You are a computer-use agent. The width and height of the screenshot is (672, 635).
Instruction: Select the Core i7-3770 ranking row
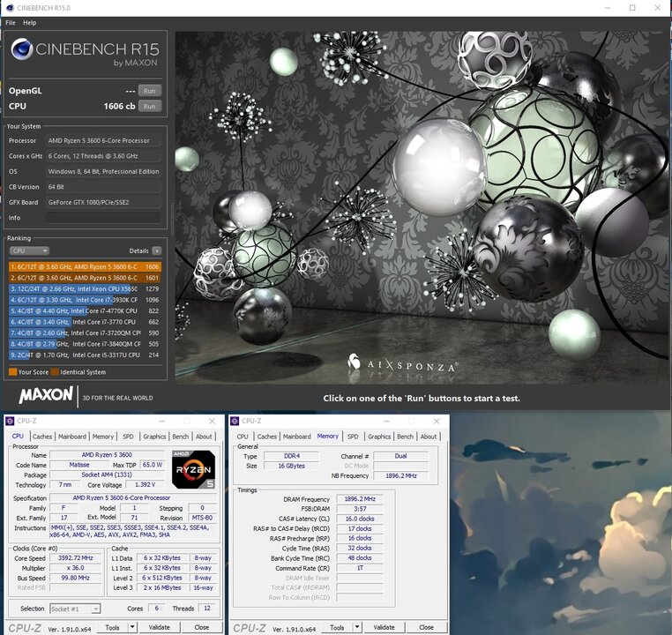85,322
